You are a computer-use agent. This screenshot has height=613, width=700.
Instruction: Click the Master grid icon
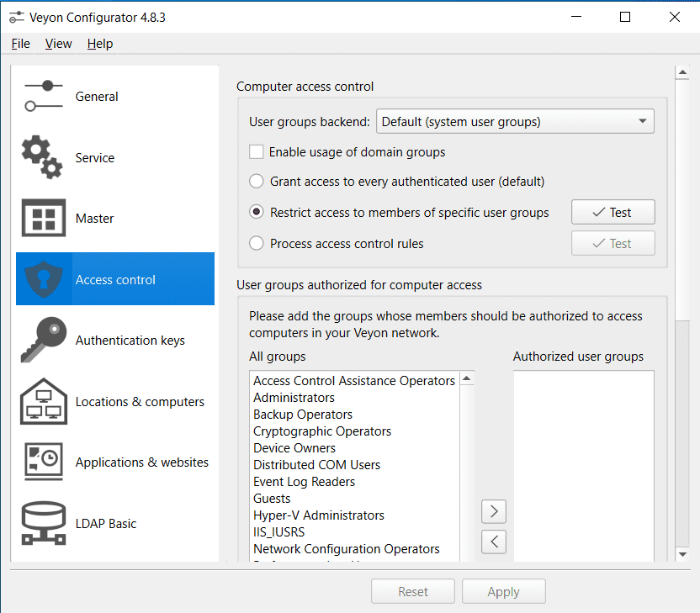click(43, 219)
